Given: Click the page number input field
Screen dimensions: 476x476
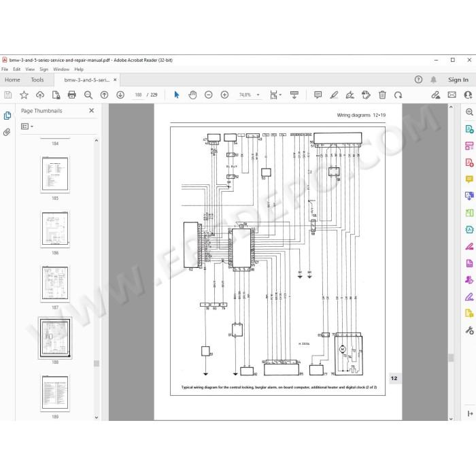Looking at the screenshot, I should 139,95.
